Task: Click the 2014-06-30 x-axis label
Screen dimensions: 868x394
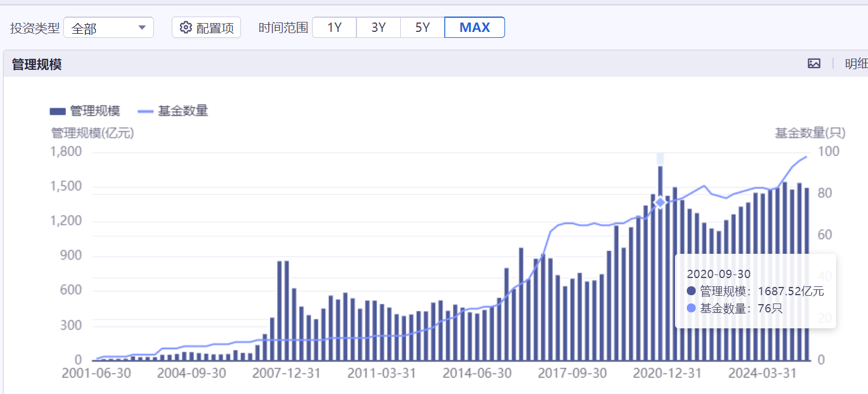Action: 477,374
